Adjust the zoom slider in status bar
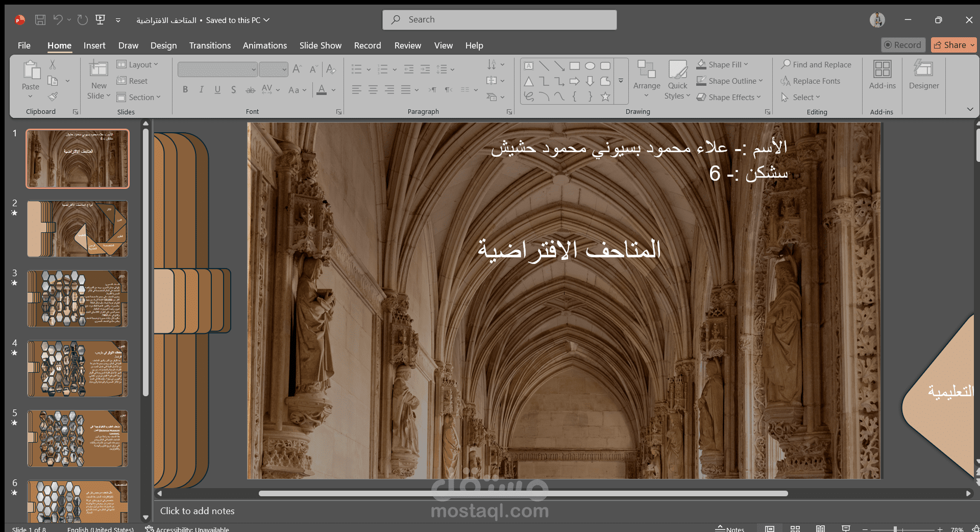This screenshot has height=532, width=980. [x=896, y=529]
